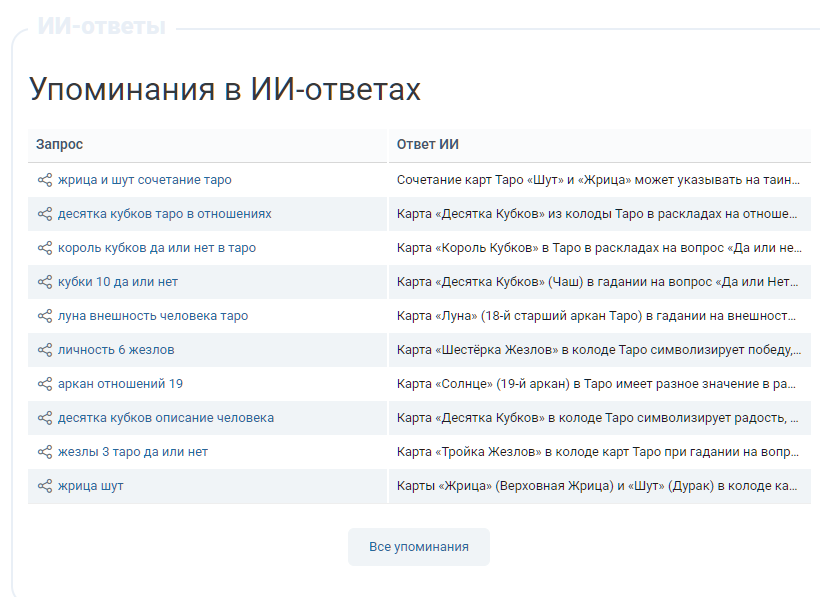Select AI answer starting 'Сочетание карт Таро «Шут»'
The width and height of the screenshot is (820, 597).
(x=598, y=180)
